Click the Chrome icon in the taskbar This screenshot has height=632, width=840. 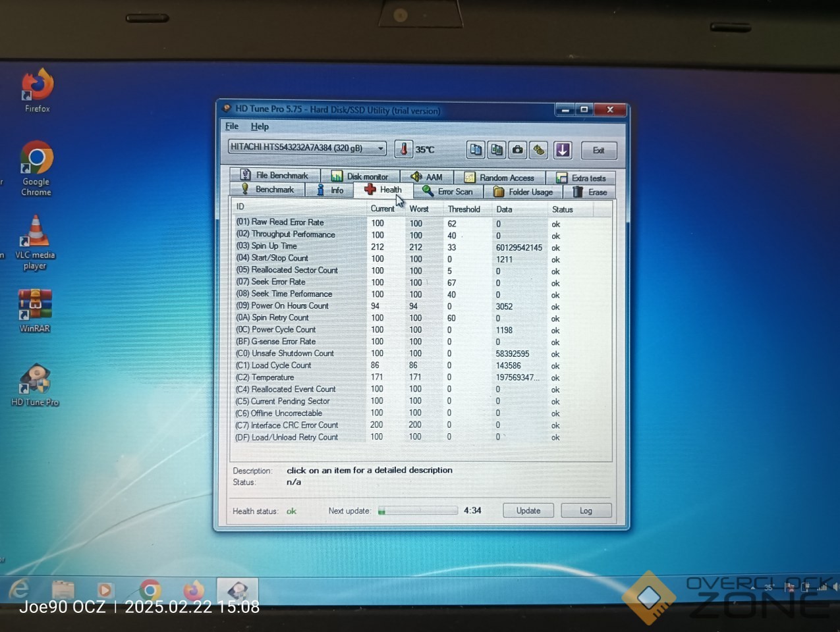(x=150, y=591)
